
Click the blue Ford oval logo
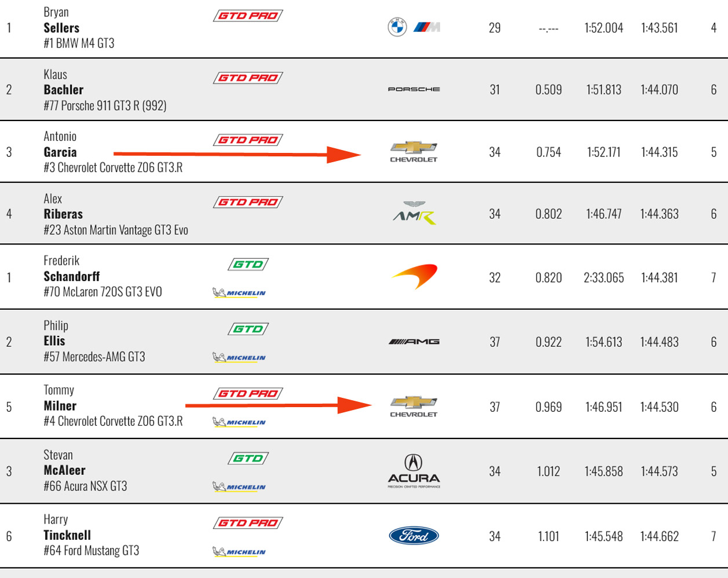pyautogui.click(x=414, y=536)
